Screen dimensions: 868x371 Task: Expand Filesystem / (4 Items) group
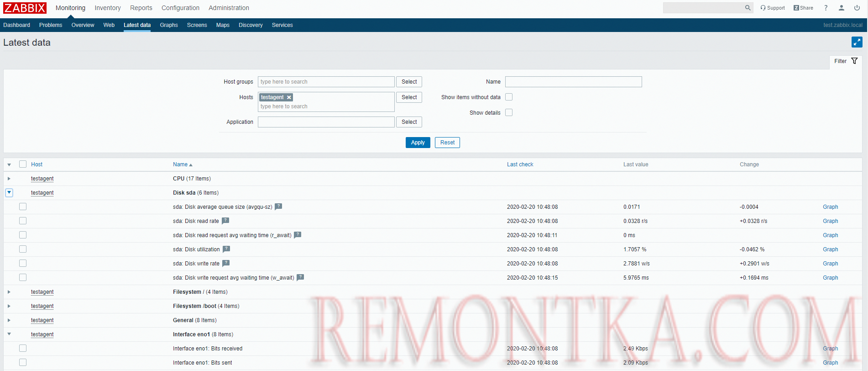point(9,292)
